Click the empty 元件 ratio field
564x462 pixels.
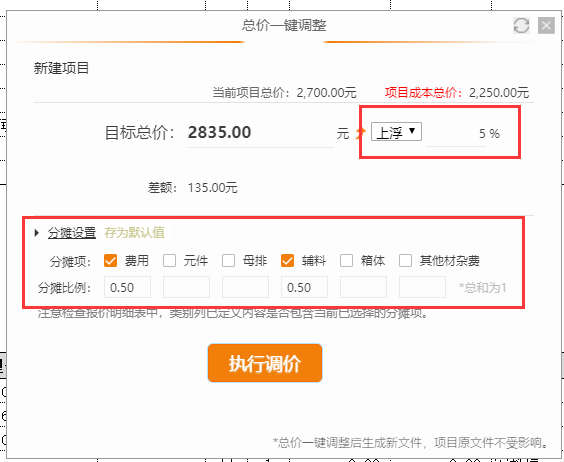pyautogui.click(x=186, y=287)
